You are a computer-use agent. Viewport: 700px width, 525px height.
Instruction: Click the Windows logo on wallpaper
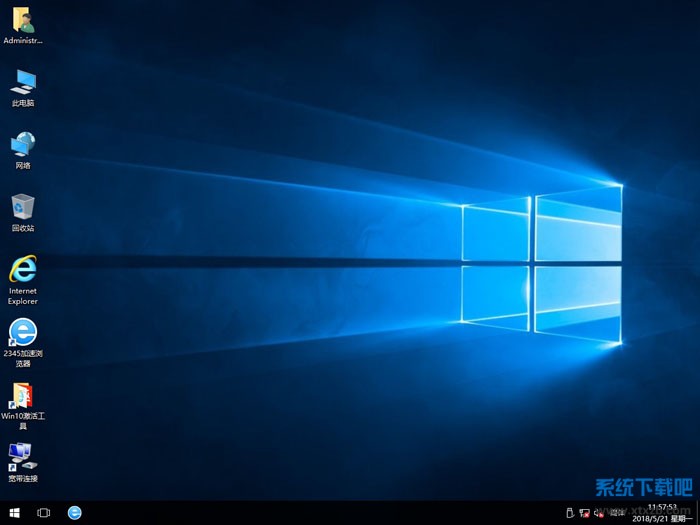click(541, 264)
